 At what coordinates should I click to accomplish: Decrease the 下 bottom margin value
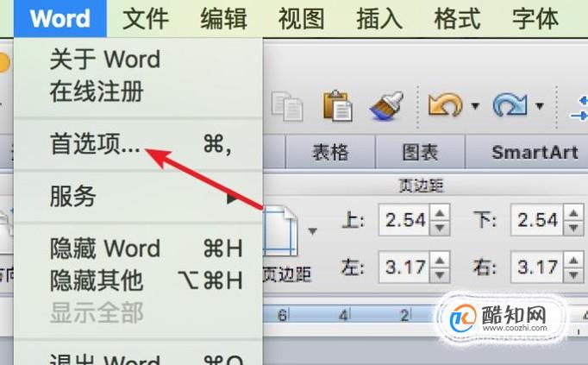(x=573, y=227)
